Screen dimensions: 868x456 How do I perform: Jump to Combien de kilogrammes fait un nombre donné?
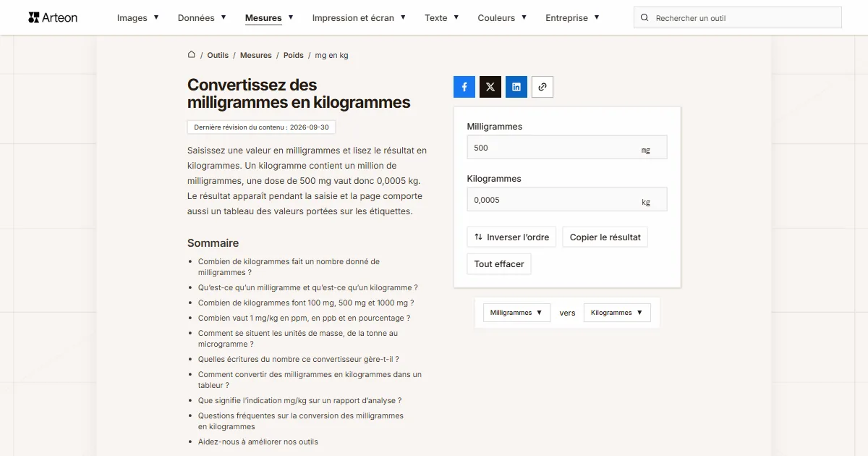[x=289, y=267]
